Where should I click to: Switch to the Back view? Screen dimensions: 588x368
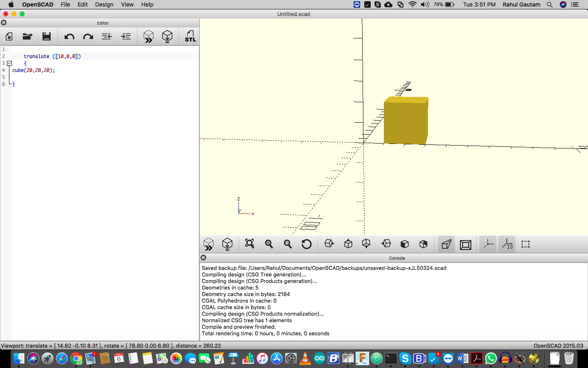[423, 244]
